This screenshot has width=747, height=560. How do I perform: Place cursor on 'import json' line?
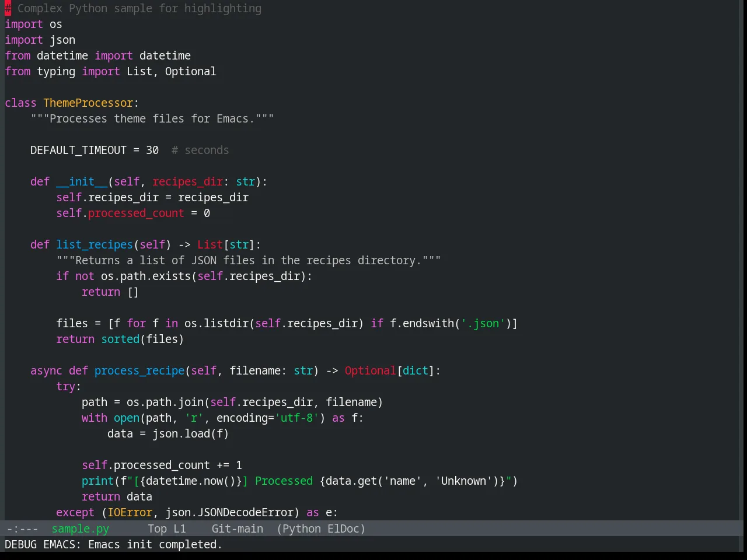(40, 40)
